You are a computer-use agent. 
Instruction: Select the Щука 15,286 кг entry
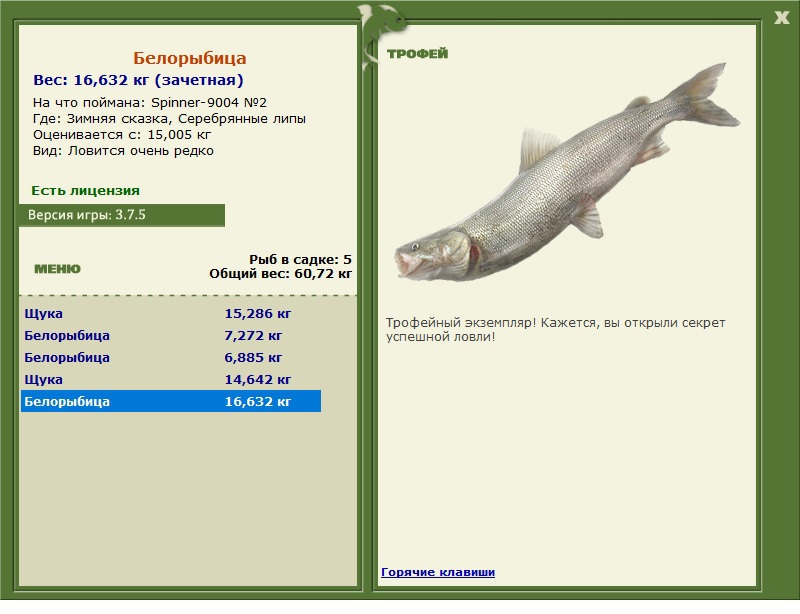tap(171, 313)
